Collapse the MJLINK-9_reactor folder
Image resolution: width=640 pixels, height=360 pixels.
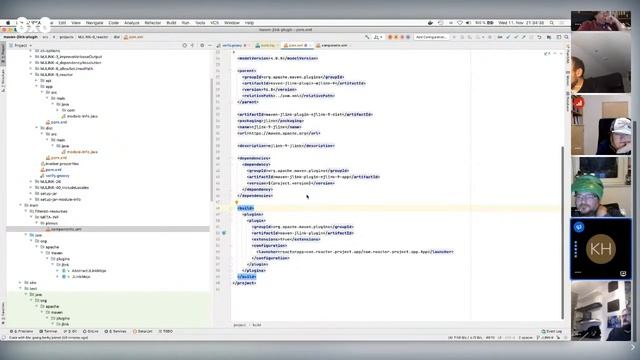(31, 75)
